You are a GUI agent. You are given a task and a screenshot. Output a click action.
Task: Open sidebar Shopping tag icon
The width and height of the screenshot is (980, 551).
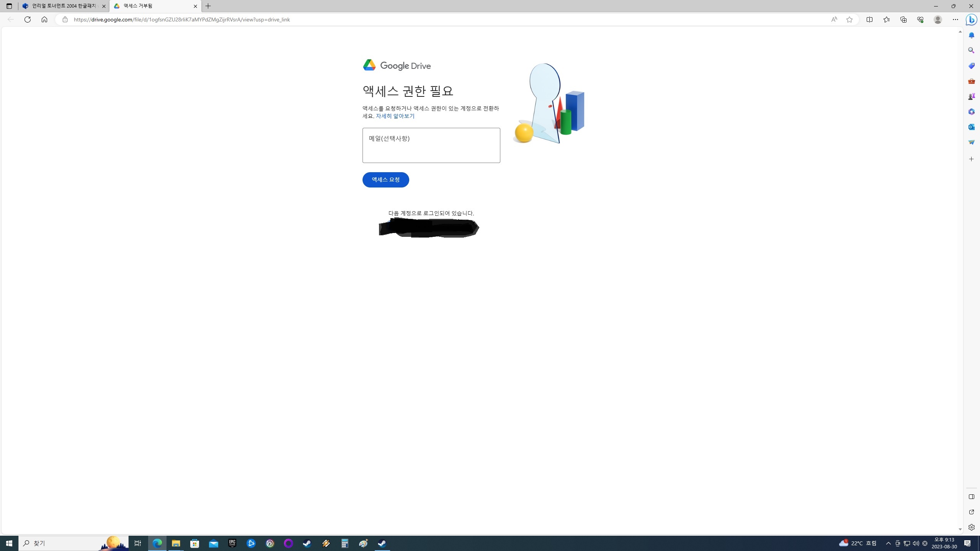971,66
